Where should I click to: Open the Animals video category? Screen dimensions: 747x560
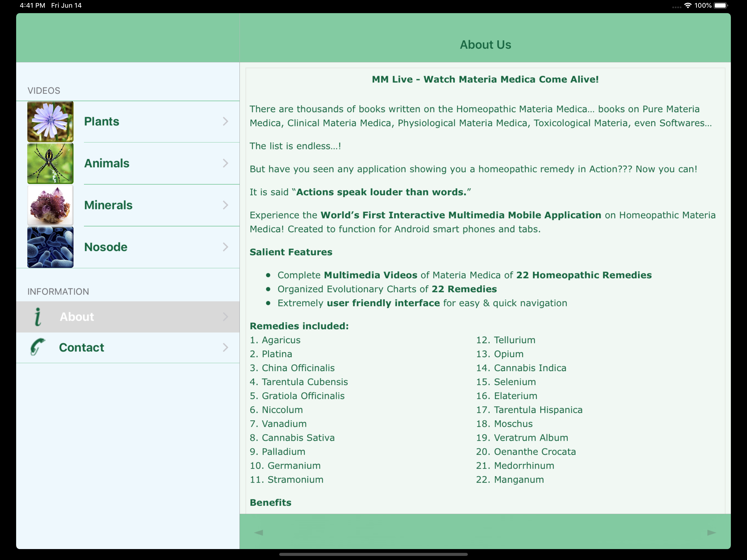click(128, 164)
